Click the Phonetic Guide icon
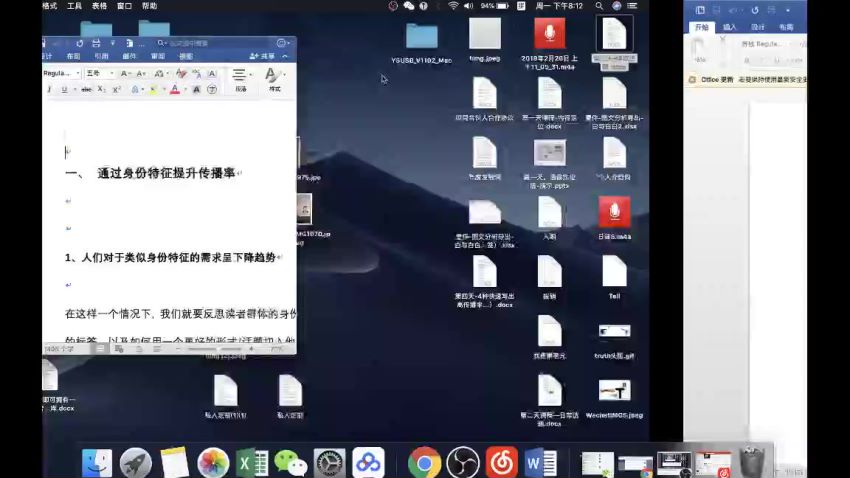The image size is (850, 478). coord(196,74)
